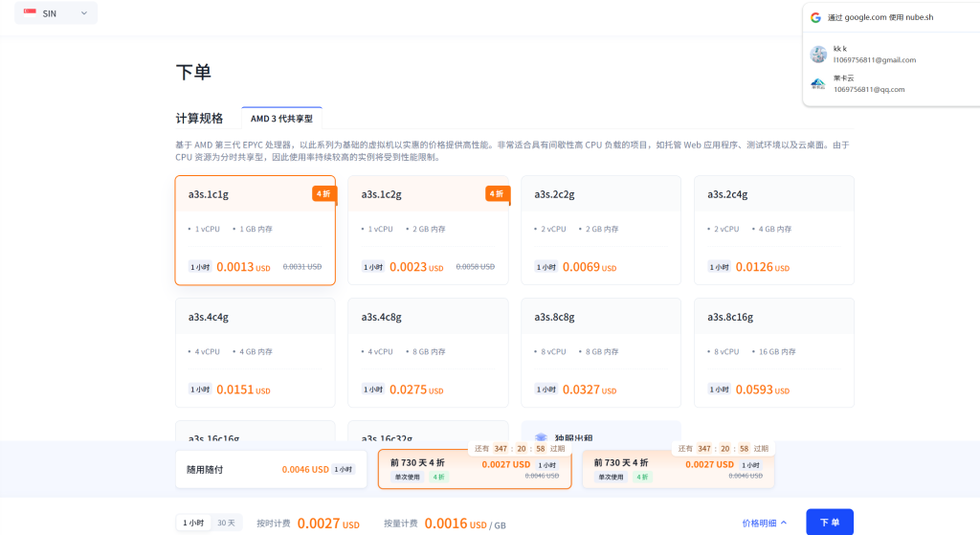Expand the 价格明细 price details
Screen dimensions: 980x535
(765, 523)
